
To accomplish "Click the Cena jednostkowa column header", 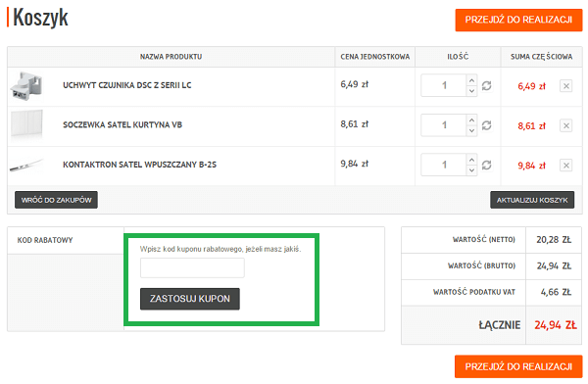I will click(x=375, y=57).
